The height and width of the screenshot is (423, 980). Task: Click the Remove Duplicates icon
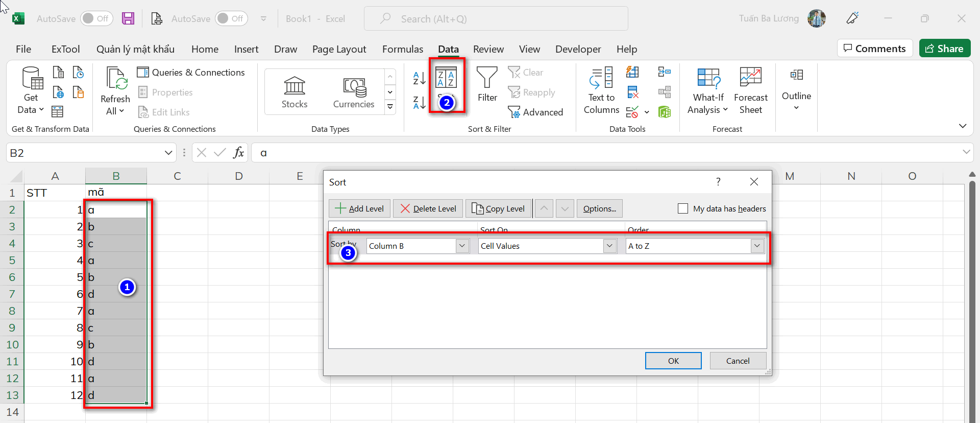pos(633,92)
